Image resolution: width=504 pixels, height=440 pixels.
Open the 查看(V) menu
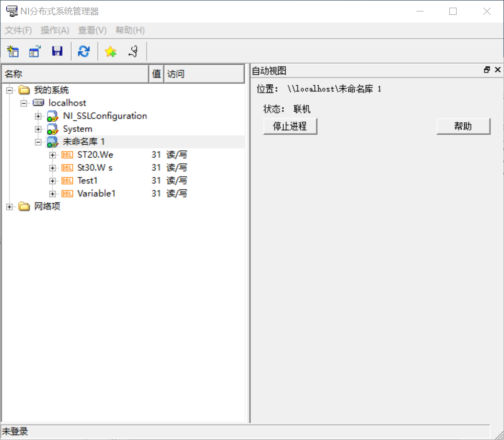pyautogui.click(x=92, y=30)
